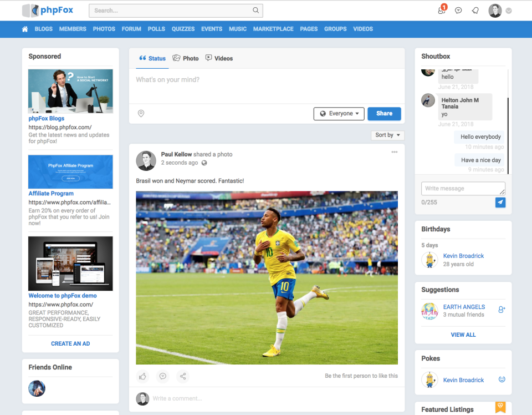Poke back Kevin Broadrick with the smiley icon
The width and height of the screenshot is (532, 415).
click(x=502, y=380)
